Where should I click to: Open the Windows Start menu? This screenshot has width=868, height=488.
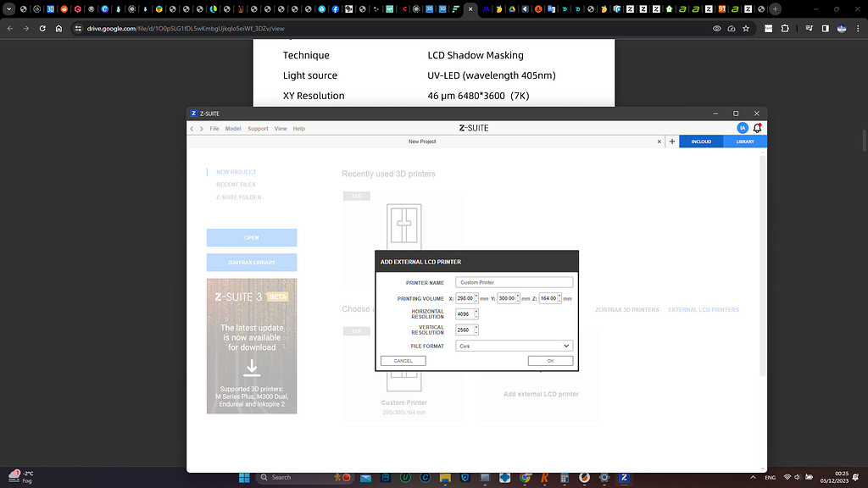[243, 477]
